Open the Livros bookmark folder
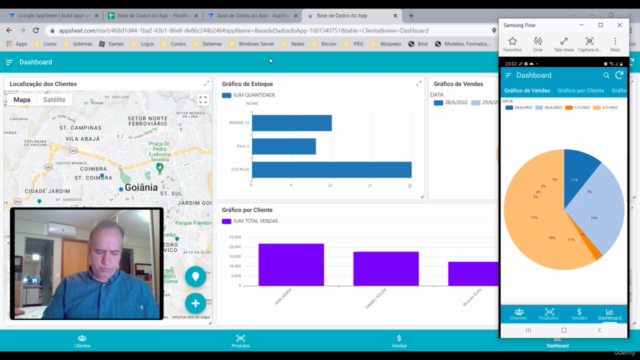This screenshot has width=640, height=360. 45,44
